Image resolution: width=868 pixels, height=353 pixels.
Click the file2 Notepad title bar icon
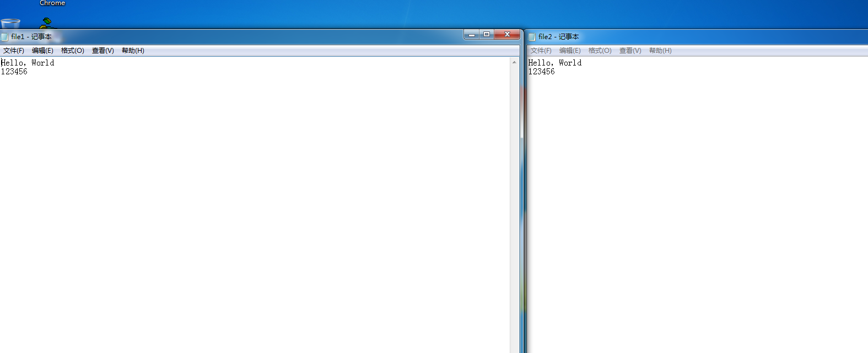(x=532, y=37)
